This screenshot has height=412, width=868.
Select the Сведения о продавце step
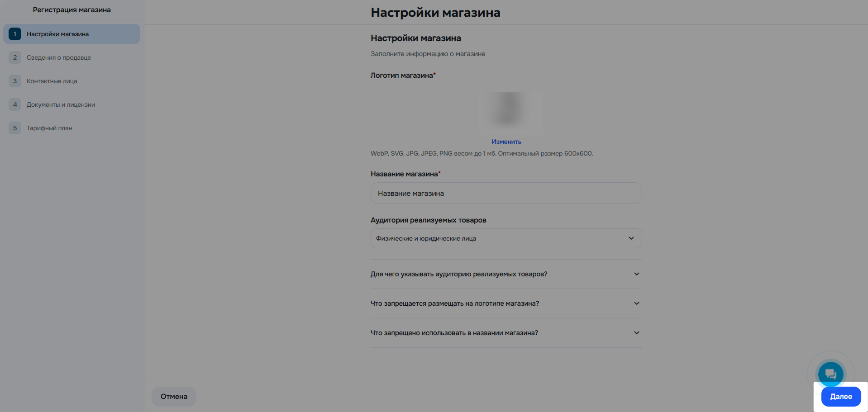click(59, 57)
